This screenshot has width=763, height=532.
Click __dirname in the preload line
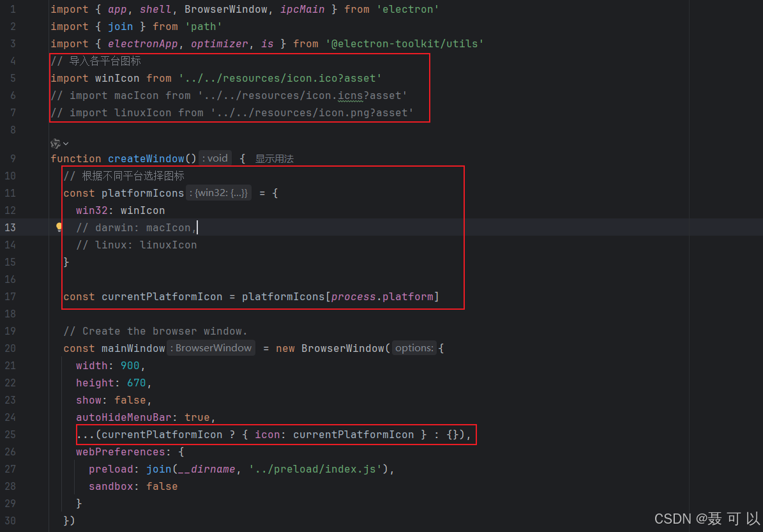pyautogui.click(x=206, y=469)
